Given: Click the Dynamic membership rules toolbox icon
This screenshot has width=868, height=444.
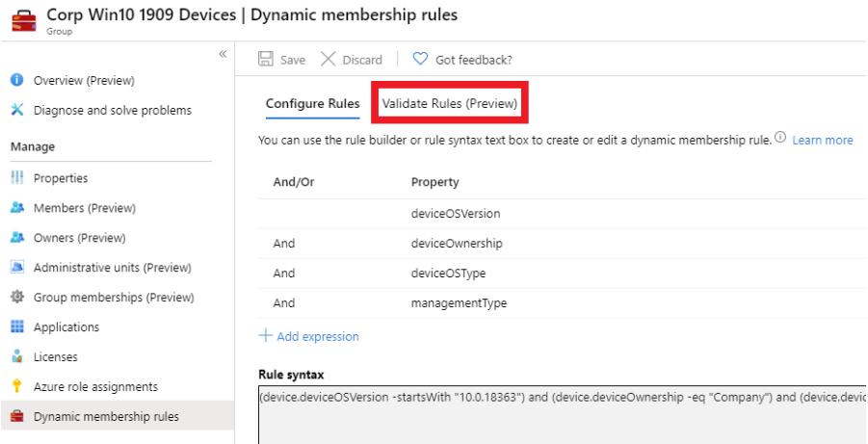Looking at the screenshot, I should point(17,416).
